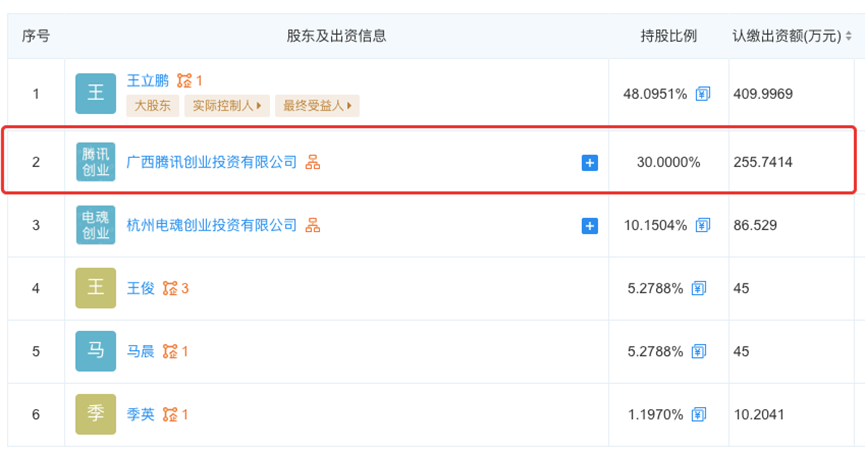This screenshot has height=454, width=865.
Task: Click the related companies icon beside 季英
Action: point(170,414)
